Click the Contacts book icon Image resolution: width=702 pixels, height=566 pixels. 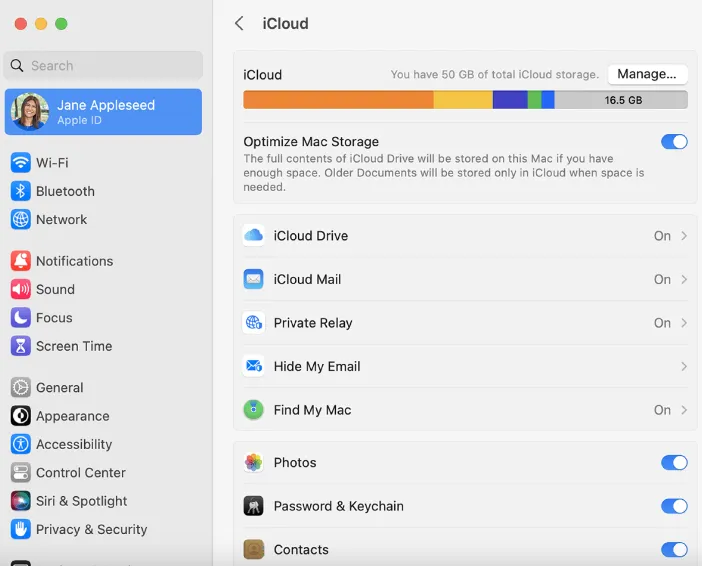point(253,549)
